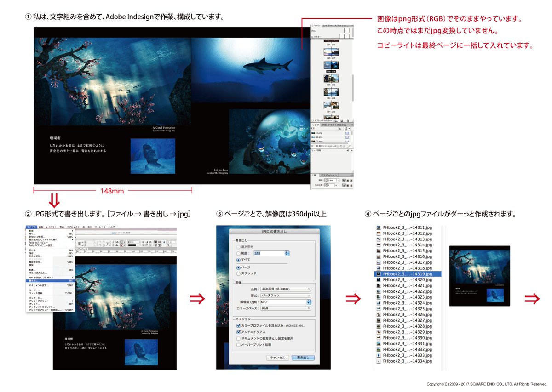This screenshot has width=552, height=392.
Task: Open the 形式 format dropdown
Action: 285,295
